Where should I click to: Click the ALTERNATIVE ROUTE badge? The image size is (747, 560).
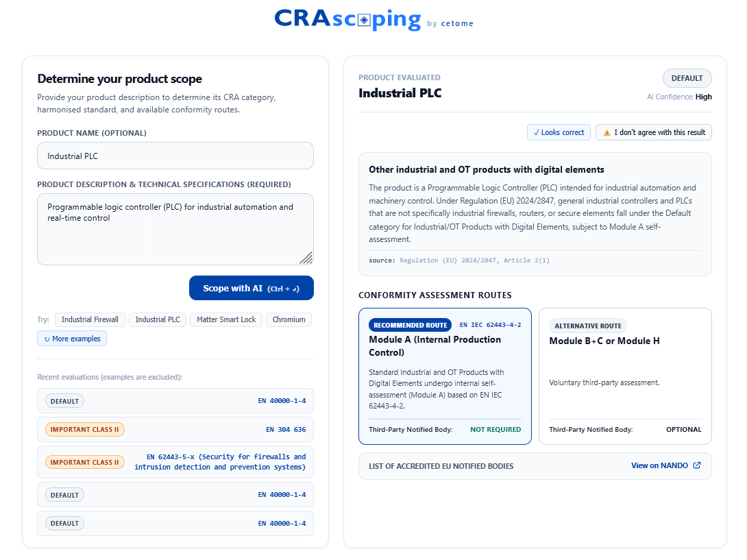[588, 326]
